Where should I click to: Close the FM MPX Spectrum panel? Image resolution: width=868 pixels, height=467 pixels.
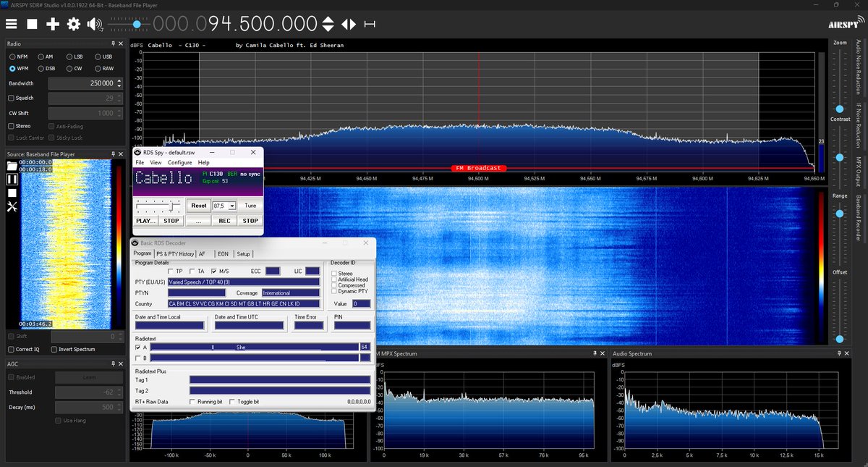(x=602, y=353)
